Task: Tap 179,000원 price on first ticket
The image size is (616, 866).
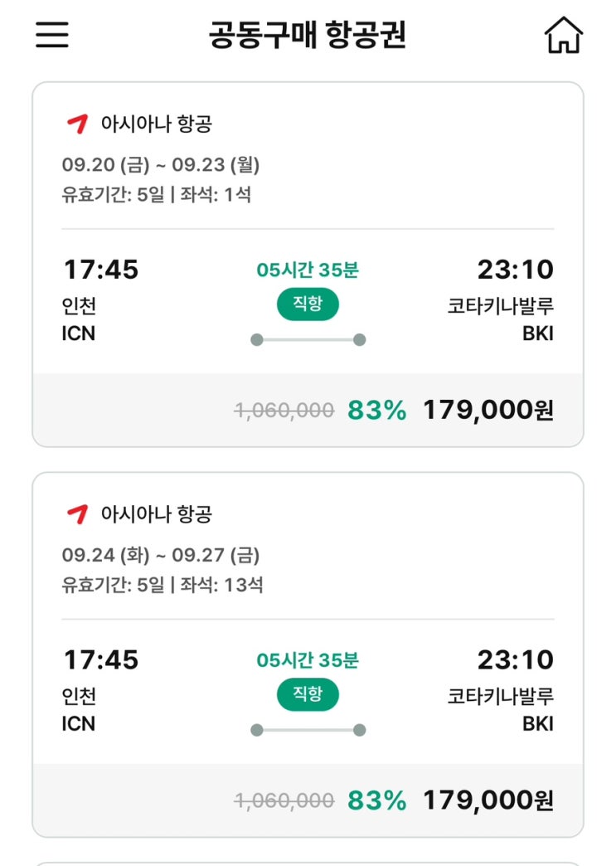Action: pyautogui.click(x=488, y=410)
